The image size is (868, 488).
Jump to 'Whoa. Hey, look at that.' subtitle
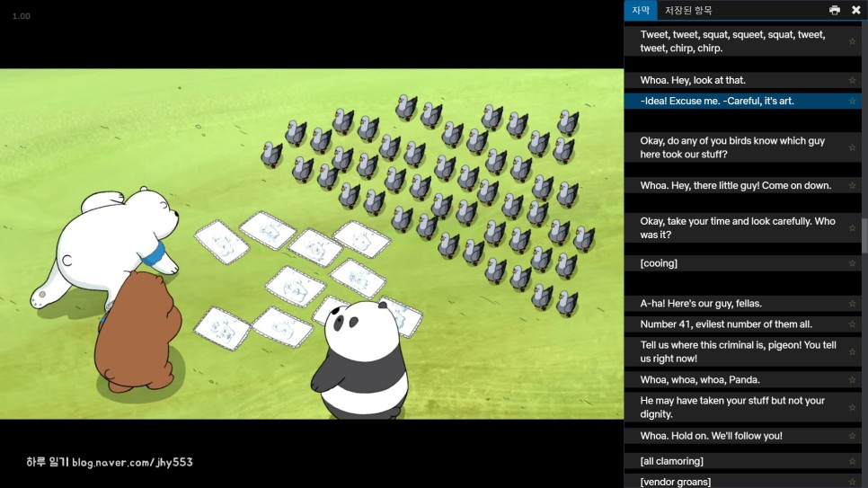(742, 80)
